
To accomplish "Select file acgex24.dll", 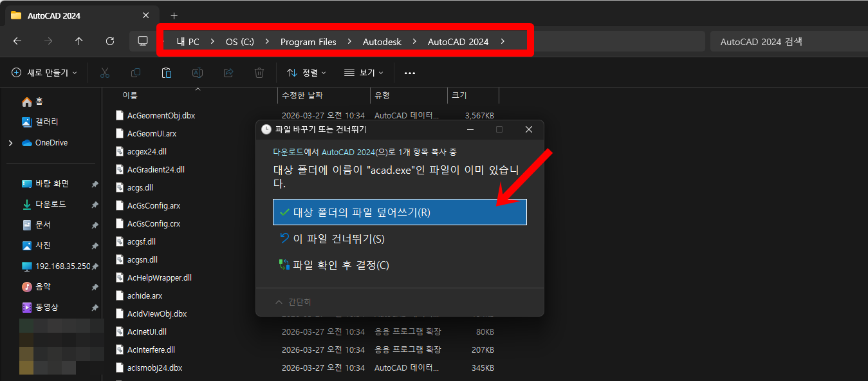I will 147,152.
